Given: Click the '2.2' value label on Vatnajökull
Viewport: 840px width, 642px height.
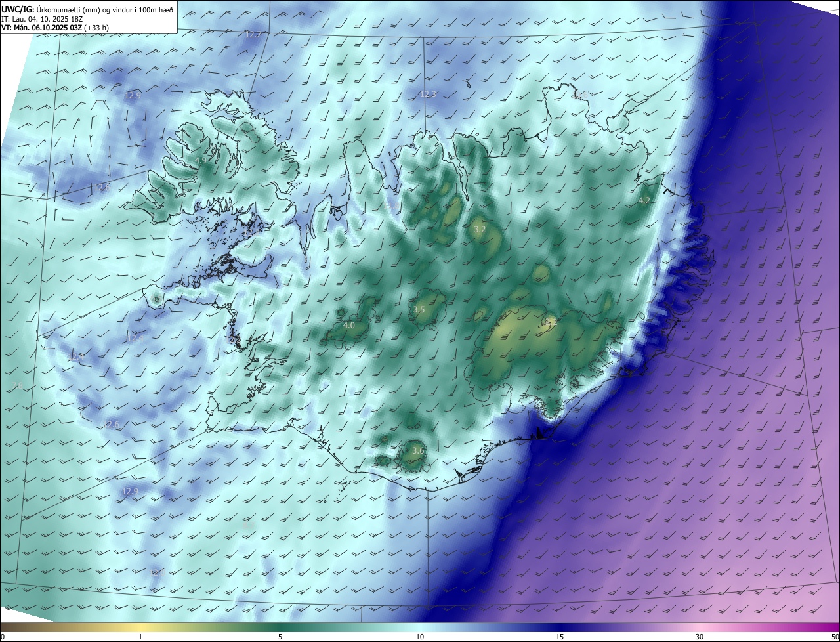Looking at the screenshot, I should [551, 322].
